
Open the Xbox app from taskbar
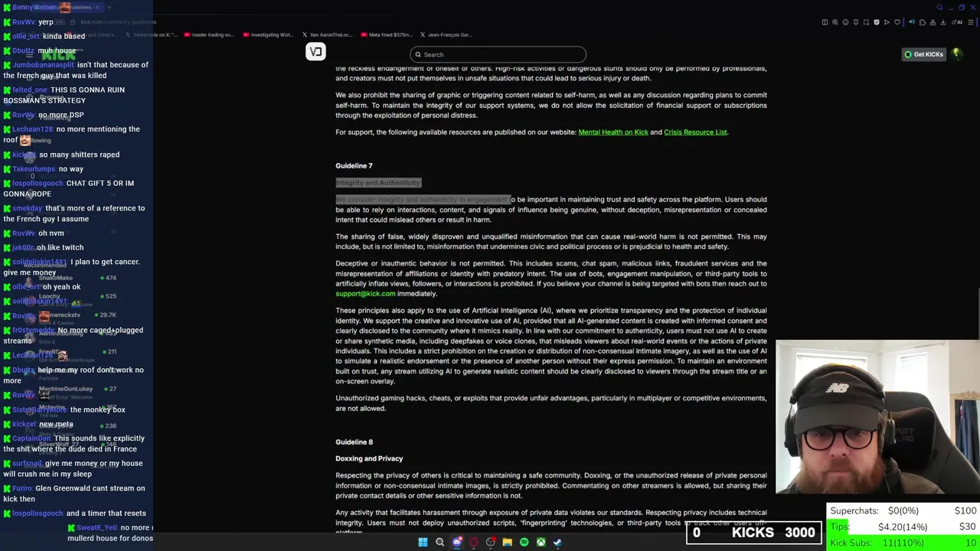541,542
